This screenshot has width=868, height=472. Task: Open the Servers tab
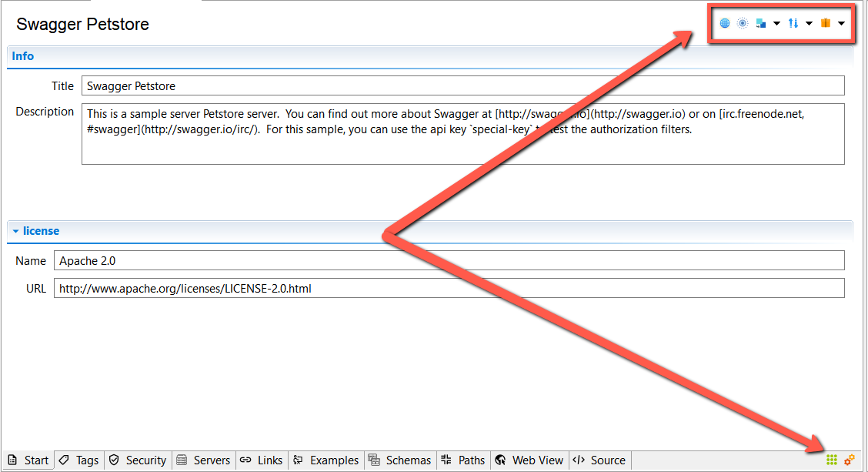(x=204, y=460)
